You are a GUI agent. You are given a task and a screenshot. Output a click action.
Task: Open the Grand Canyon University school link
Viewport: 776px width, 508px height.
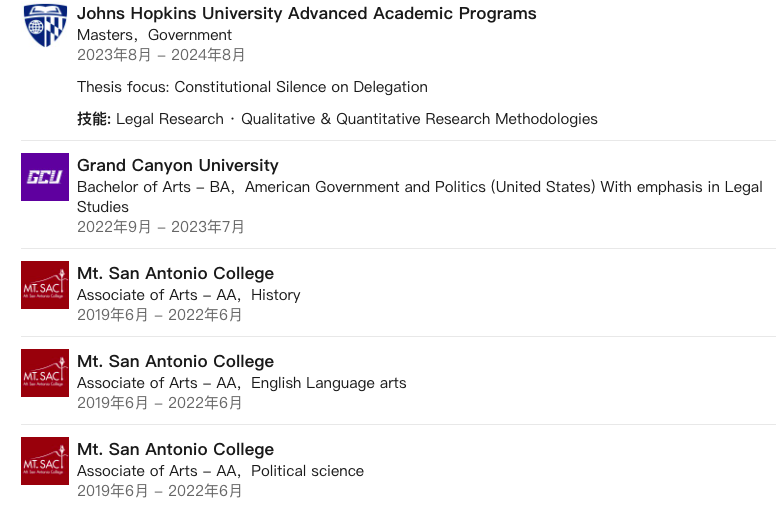177,166
